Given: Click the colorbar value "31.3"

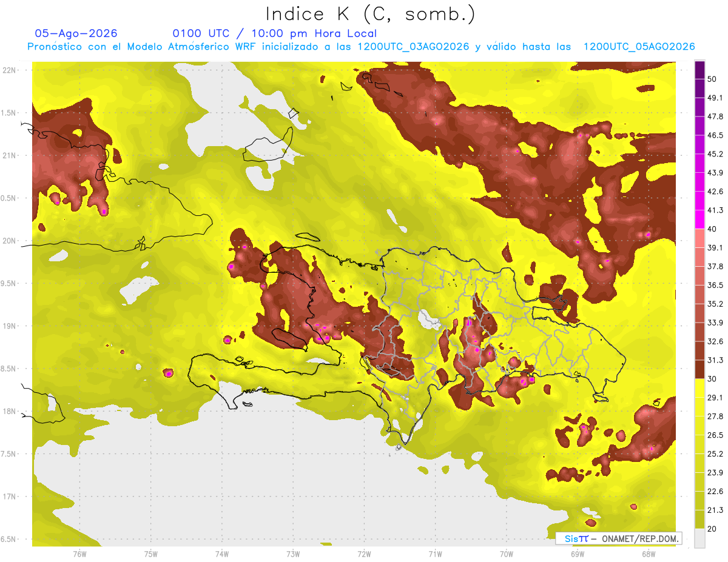Looking at the screenshot, I should pyautogui.click(x=715, y=360).
